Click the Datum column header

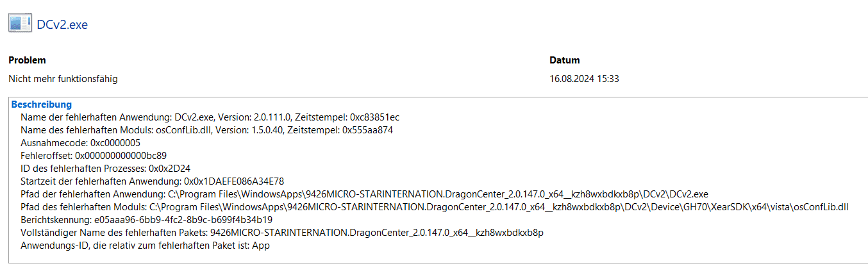tap(564, 60)
